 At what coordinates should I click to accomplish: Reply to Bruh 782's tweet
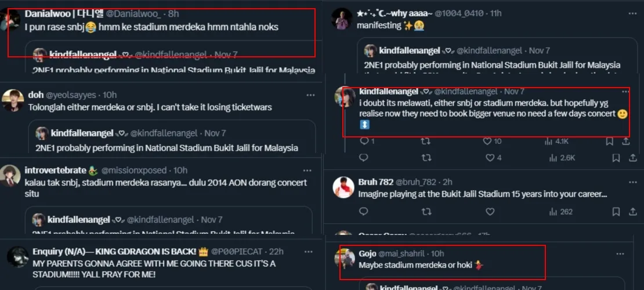click(364, 212)
